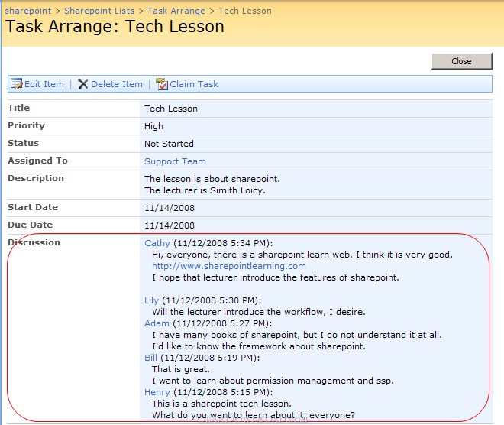Click the Priority value High

tap(153, 126)
